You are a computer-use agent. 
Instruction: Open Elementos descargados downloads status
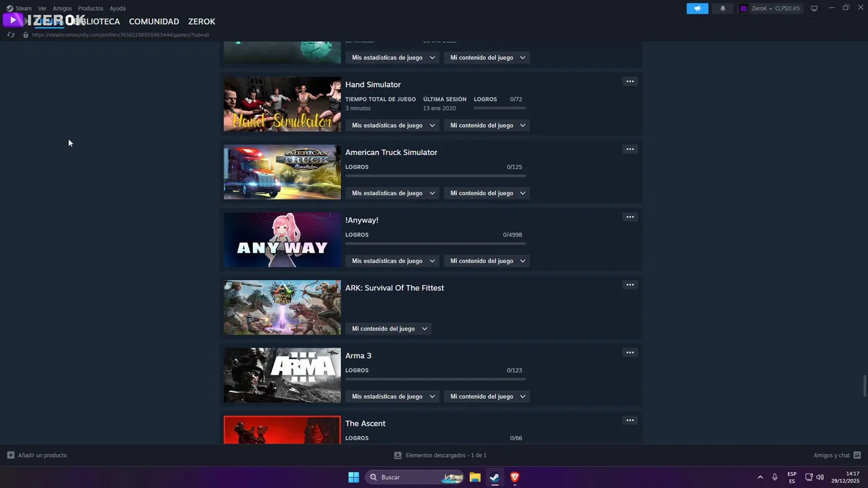coord(446,455)
